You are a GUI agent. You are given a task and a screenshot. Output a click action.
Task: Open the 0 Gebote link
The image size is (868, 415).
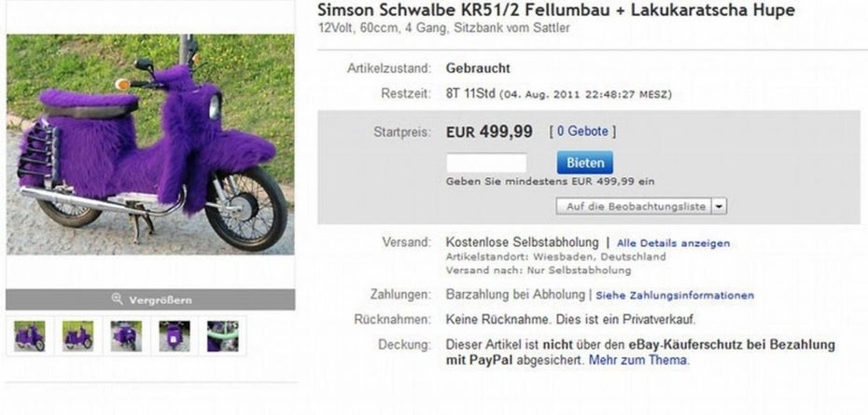[x=582, y=131]
